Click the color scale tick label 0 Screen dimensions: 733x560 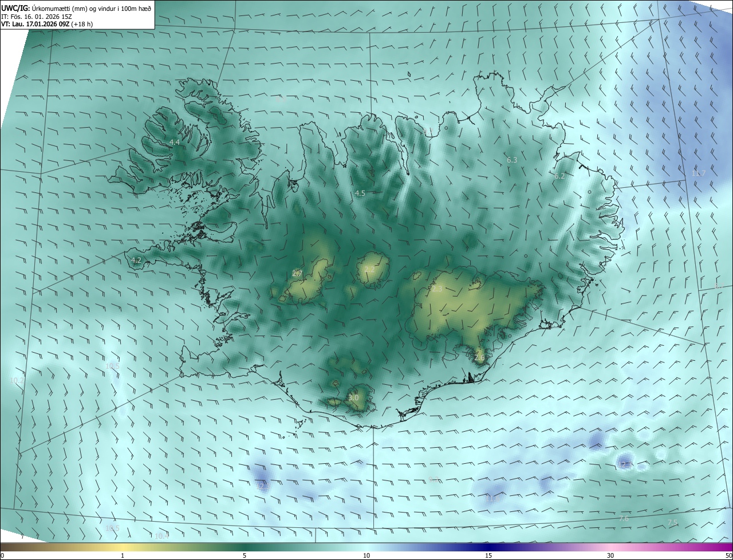pyautogui.click(x=2, y=555)
